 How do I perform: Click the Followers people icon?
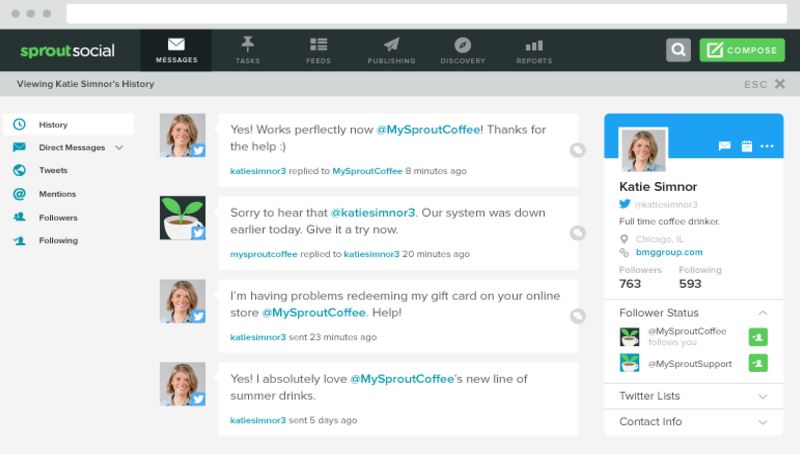19,217
